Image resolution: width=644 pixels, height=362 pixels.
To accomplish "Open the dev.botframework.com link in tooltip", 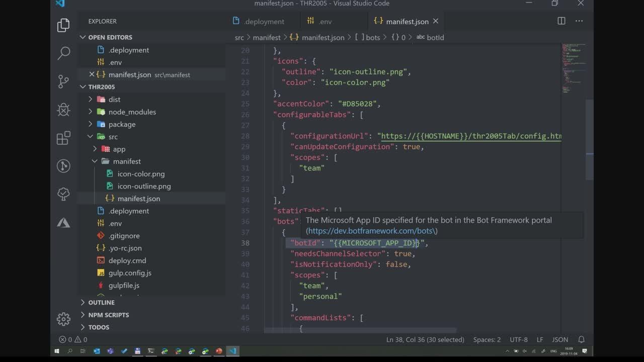I will pos(371,231).
